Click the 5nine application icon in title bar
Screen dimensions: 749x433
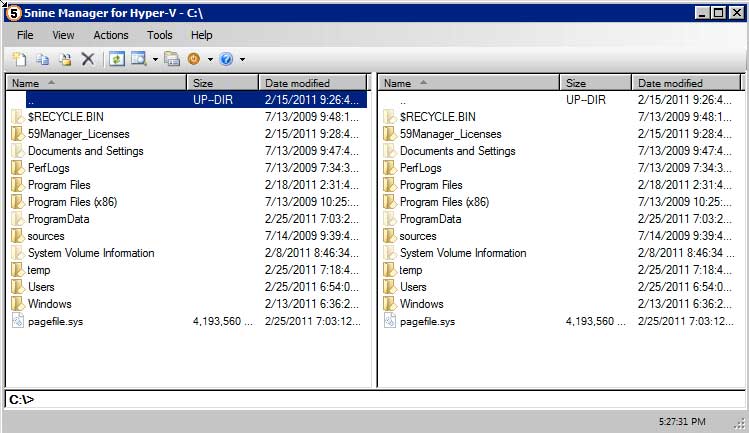click(x=13, y=13)
